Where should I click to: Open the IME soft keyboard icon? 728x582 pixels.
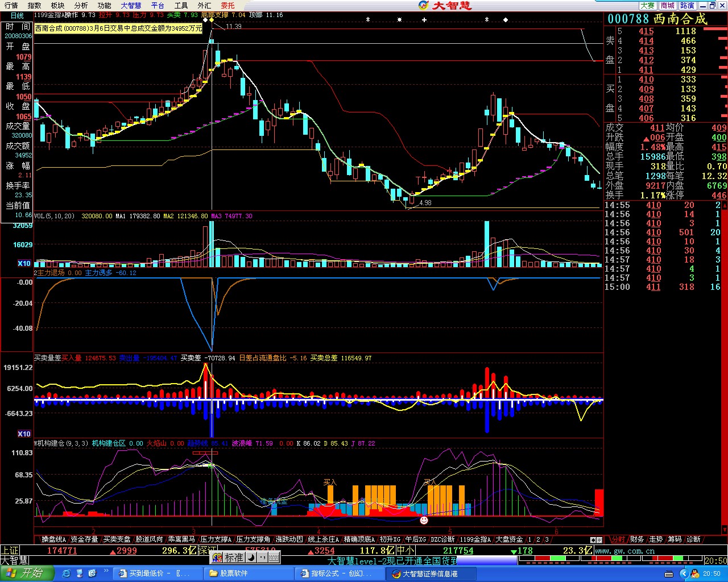pyautogui.click(x=274, y=558)
